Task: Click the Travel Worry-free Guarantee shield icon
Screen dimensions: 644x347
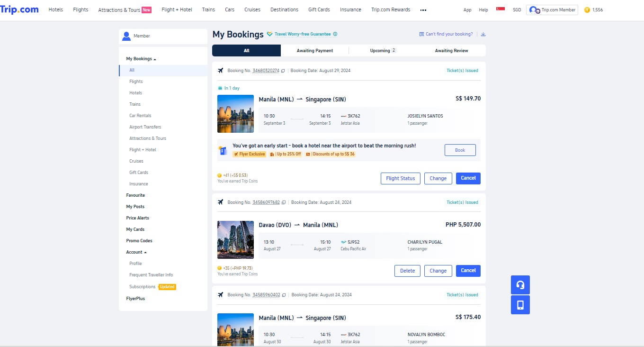Action: 269,34
